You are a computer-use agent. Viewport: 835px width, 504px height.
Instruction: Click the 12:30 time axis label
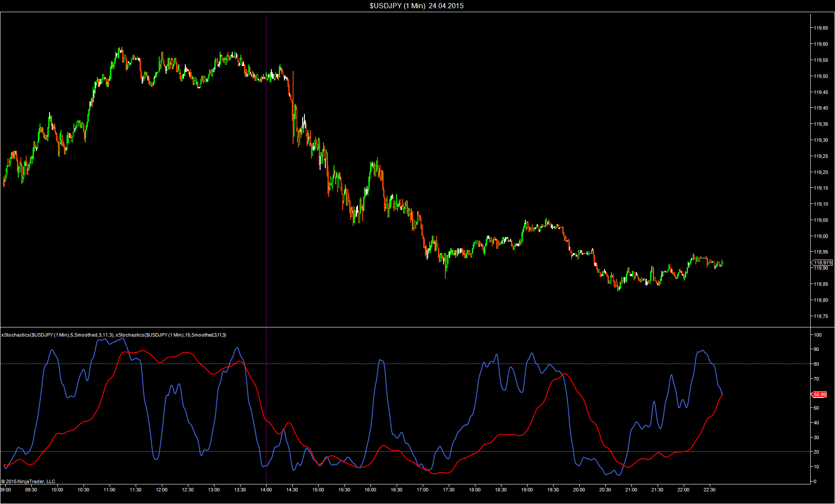point(188,490)
